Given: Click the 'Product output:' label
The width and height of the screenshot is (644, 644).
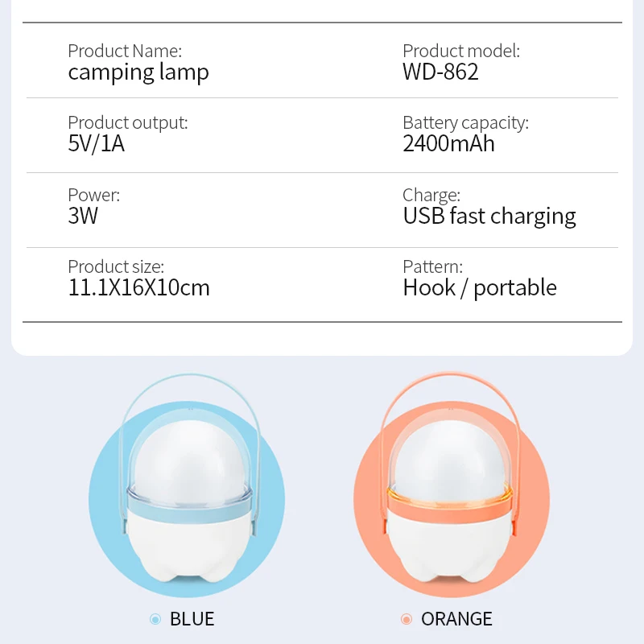Looking at the screenshot, I should coord(127,122).
